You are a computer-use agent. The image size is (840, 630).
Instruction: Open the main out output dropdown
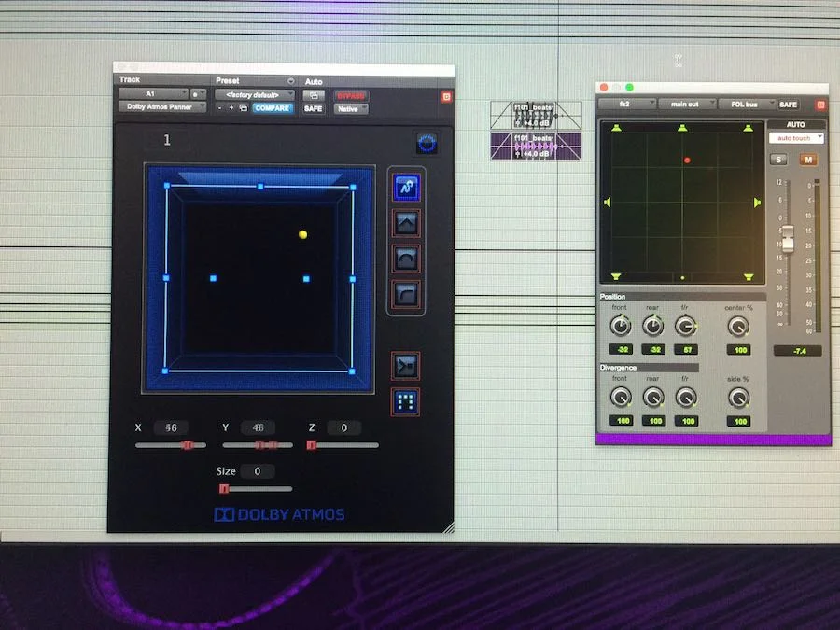(687, 104)
